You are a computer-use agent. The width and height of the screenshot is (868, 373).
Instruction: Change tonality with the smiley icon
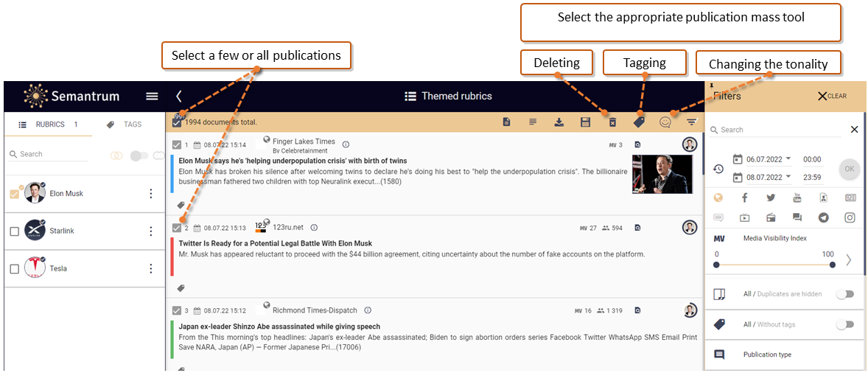(x=665, y=122)
